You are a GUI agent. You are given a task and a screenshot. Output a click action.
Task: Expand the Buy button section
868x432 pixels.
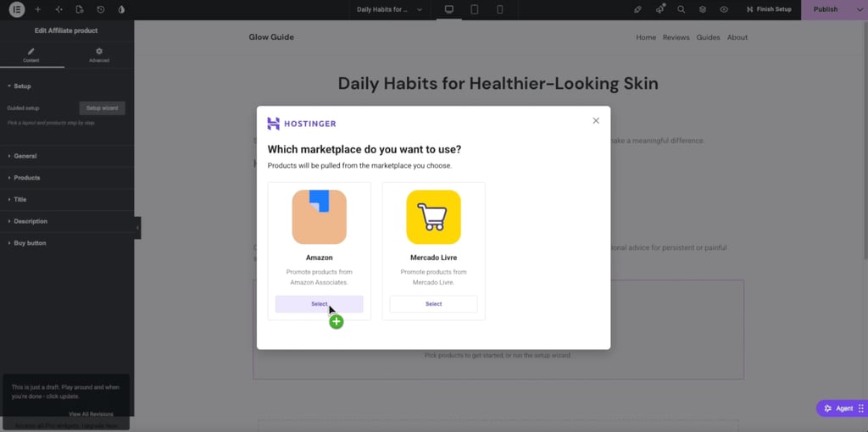pyautogui.click(x=67, y=243)
